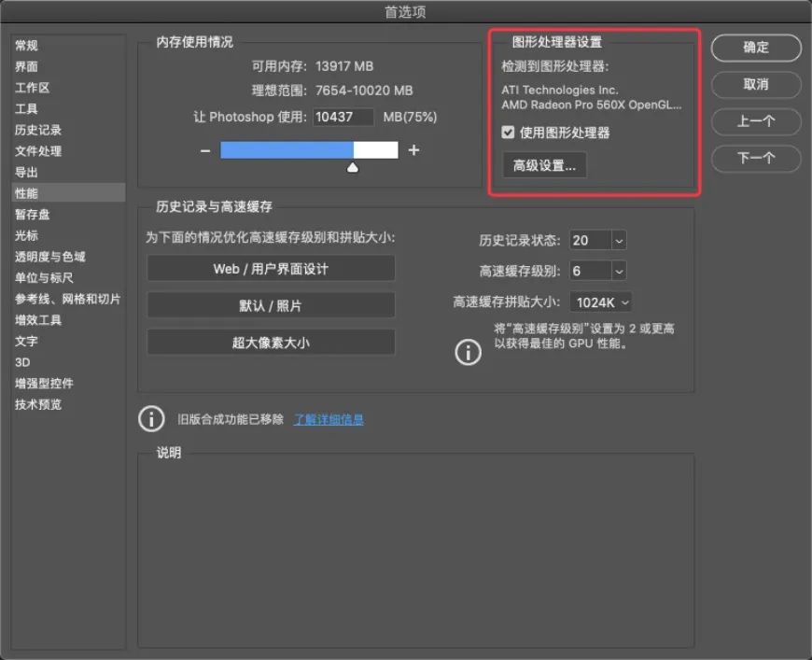Screen dimensions: 812x660
Task: Click the plus icon to increase memory
Action: pos(413,150)
